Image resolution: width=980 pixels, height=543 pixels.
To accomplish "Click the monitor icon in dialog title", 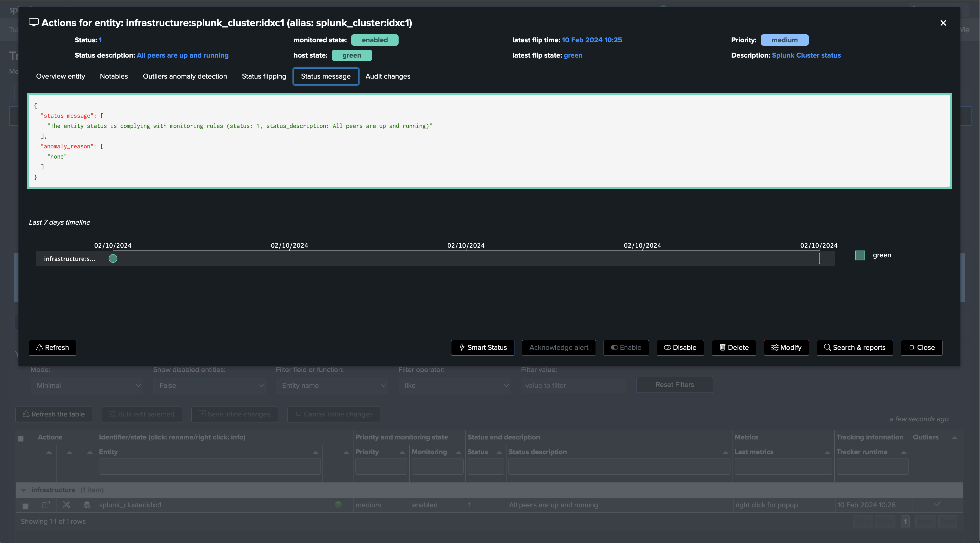I will [34, 23].
